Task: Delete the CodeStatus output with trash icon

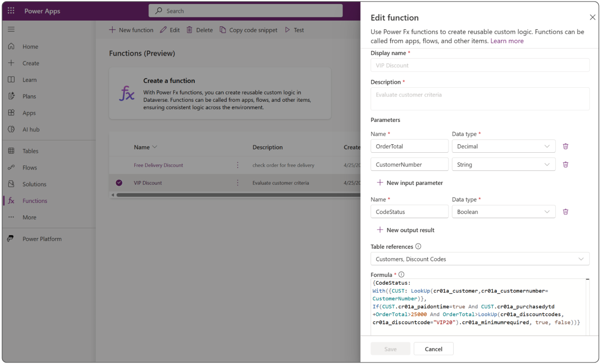Action: coord(565,212)
